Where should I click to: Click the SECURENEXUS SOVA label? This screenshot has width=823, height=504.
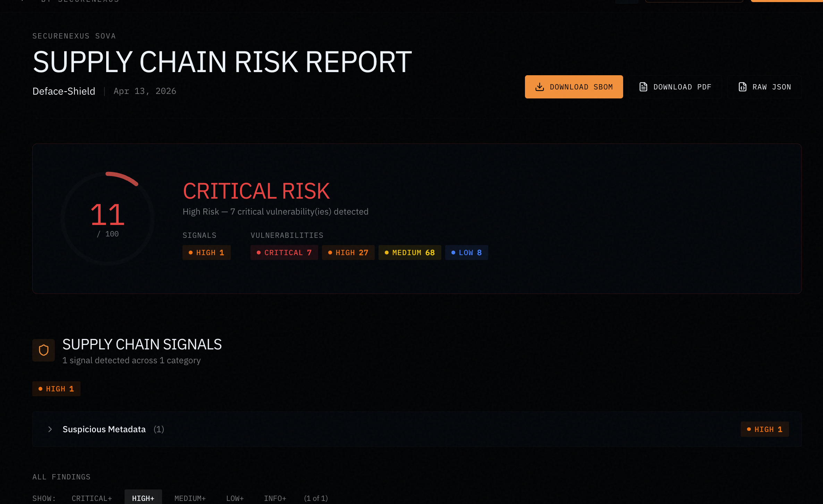click(x=74, y=36)
